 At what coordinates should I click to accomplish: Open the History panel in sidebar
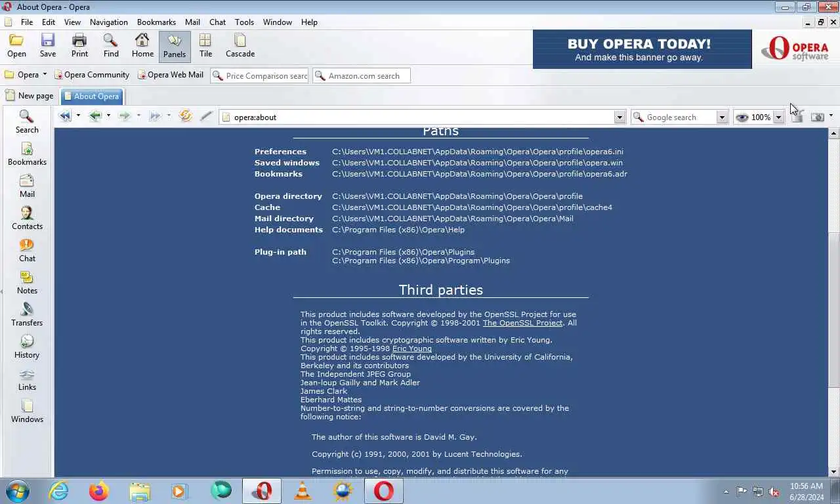27,347
